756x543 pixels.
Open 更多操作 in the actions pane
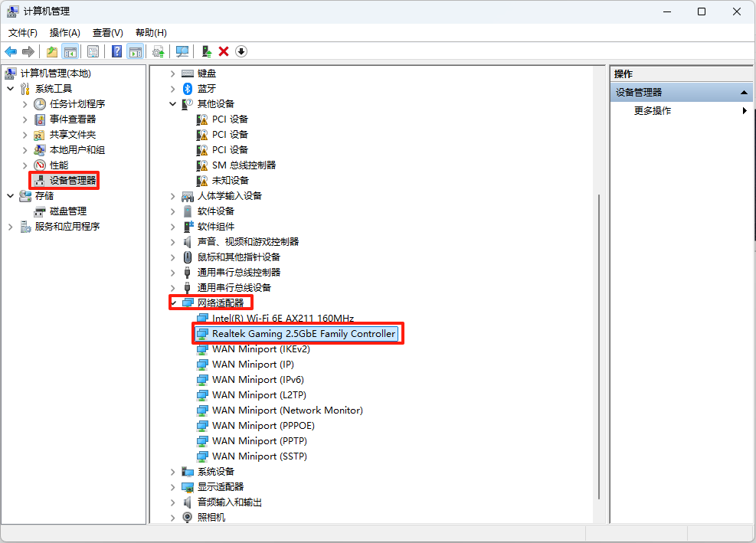point(652,111)
